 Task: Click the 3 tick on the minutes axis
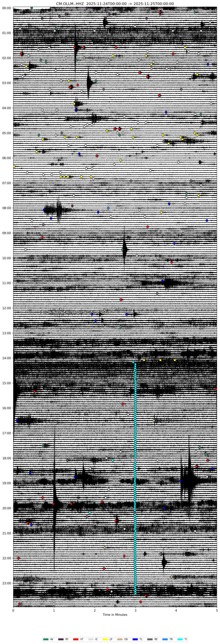point(135,610)
